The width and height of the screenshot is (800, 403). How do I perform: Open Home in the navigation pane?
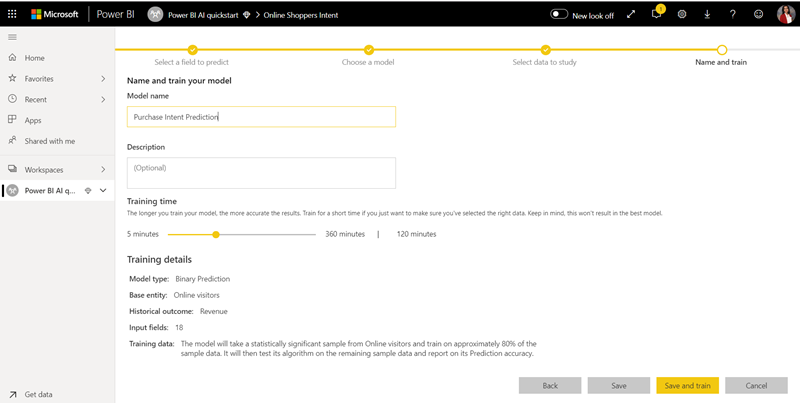[x=34, y=58]
